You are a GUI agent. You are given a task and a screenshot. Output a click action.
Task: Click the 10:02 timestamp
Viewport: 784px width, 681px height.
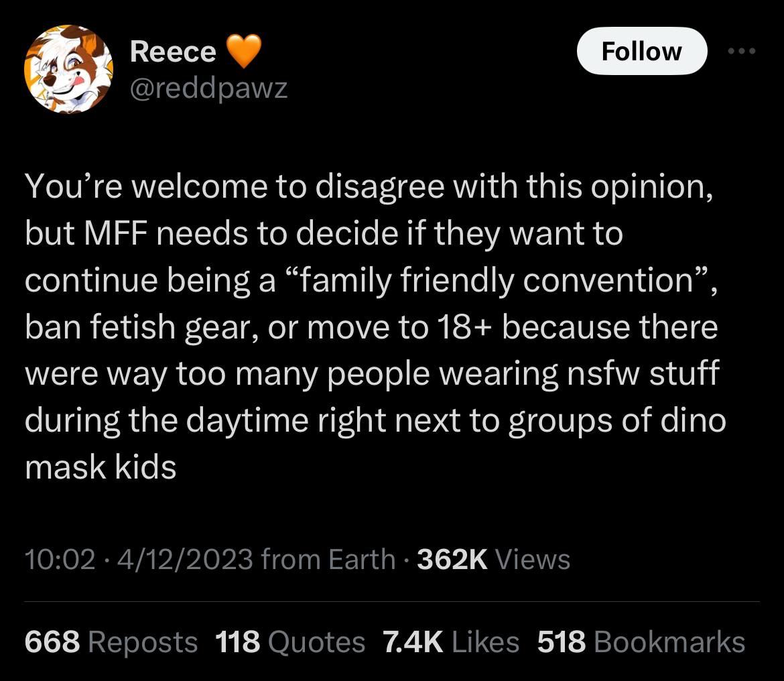tap(60, 559)
